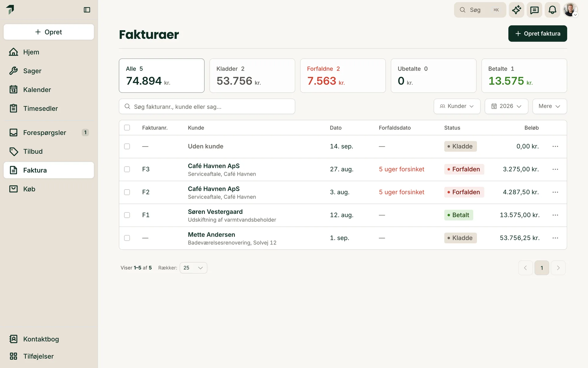Expand the Mere filters dropdown
This screenshot has width=588, height=368.
(549, 106)
